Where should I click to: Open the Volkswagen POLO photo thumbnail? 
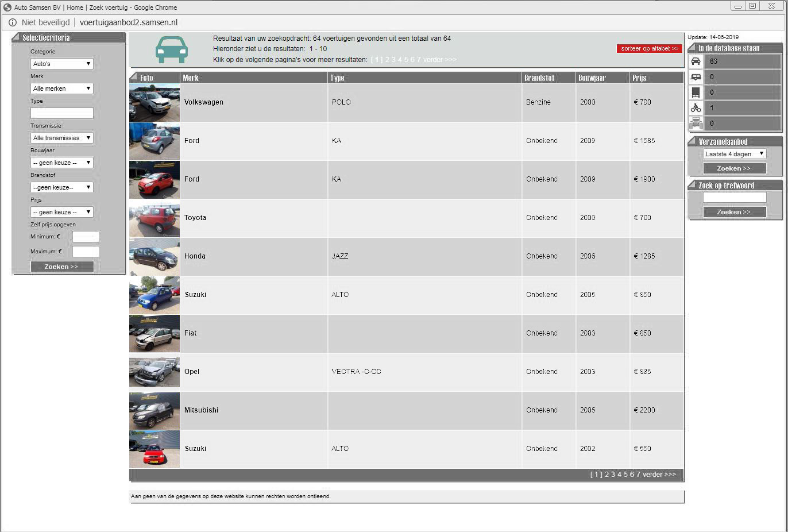point(154,102)
